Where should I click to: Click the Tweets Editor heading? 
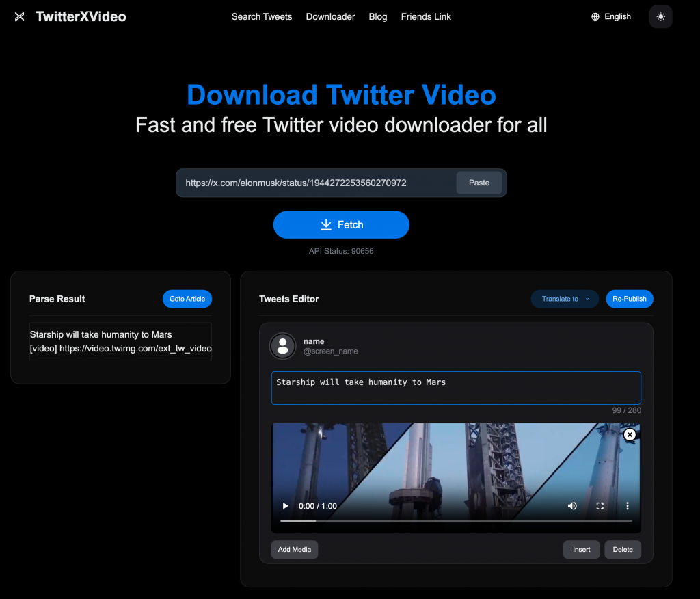point(289,299)
